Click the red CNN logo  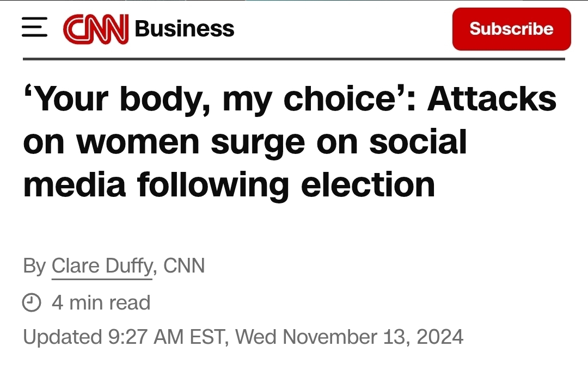96,28
